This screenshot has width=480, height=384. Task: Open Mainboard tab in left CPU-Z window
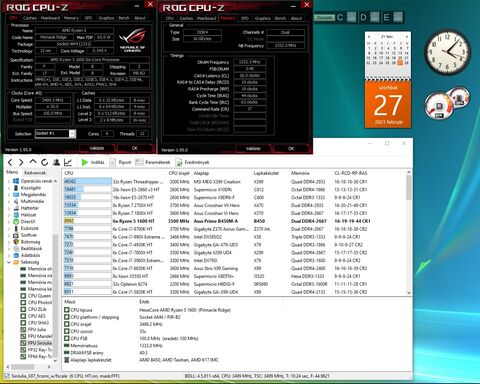pyautogui.click(x=50, y=18)
